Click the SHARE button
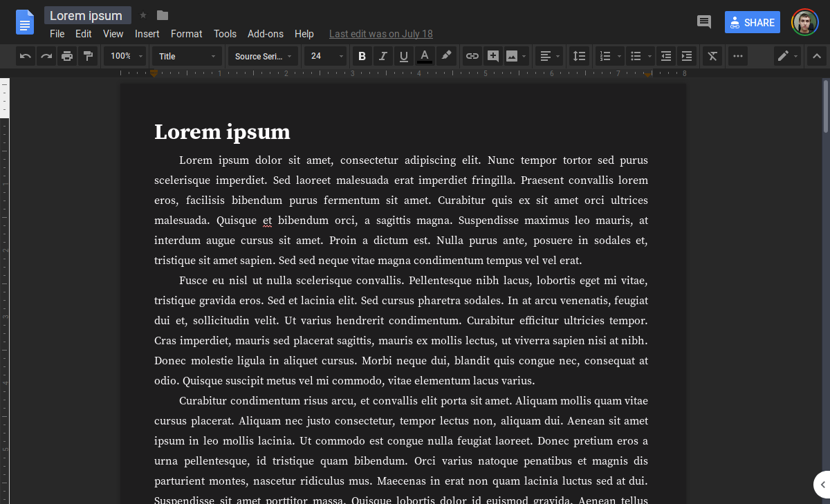 [x=752, y=21]
